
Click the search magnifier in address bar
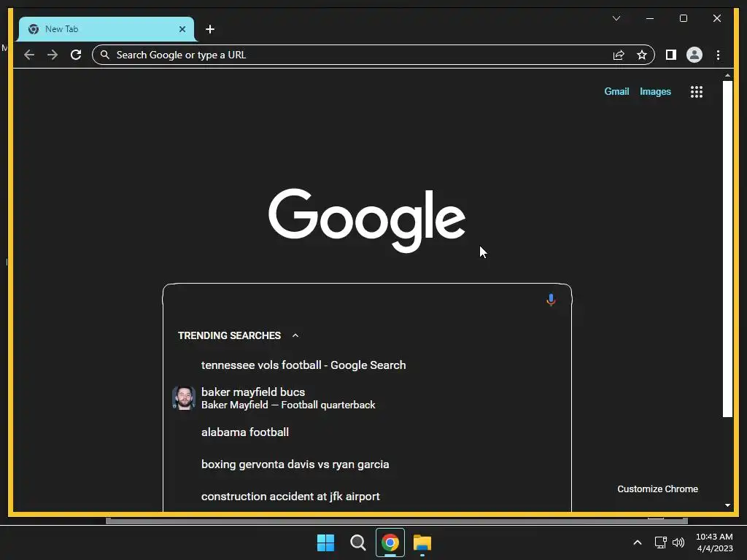tap(105, 55)
